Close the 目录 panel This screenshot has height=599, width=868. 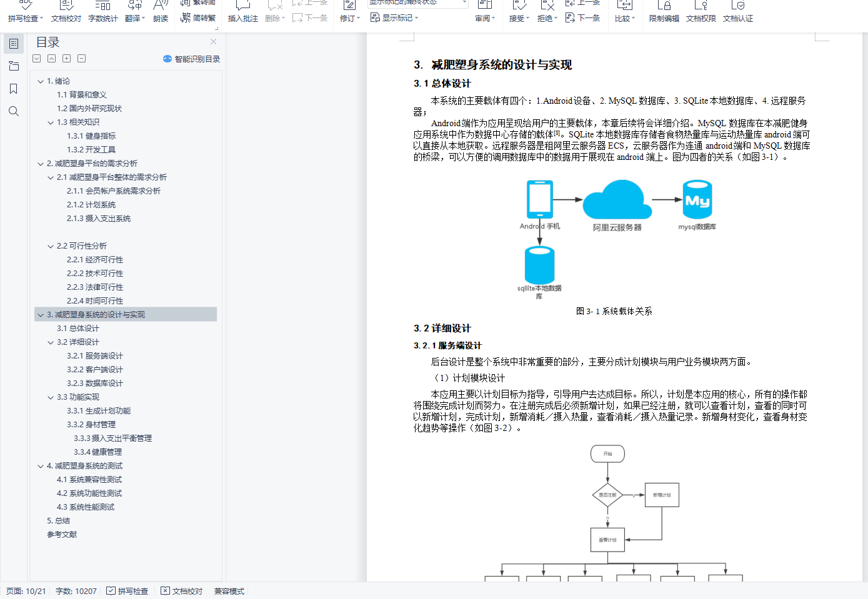(x=213, y=42)
